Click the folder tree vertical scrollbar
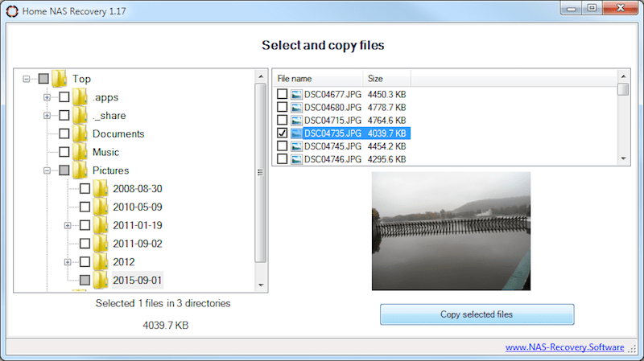 pos(261,172)
